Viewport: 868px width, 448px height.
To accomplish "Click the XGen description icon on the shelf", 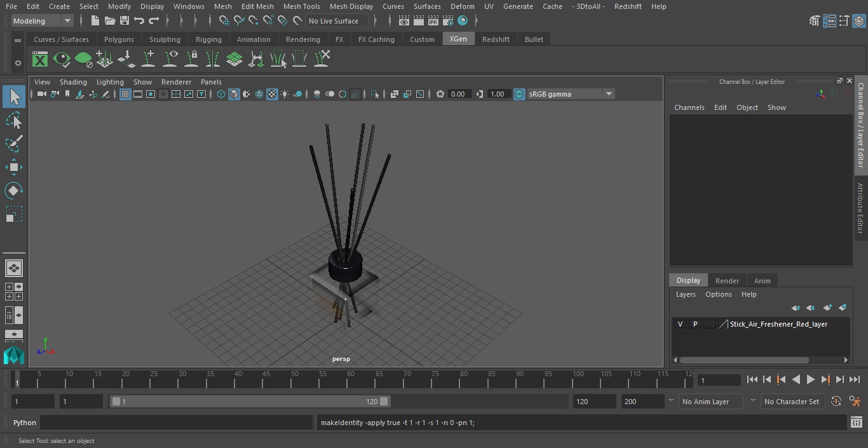I will click(40, 60).
